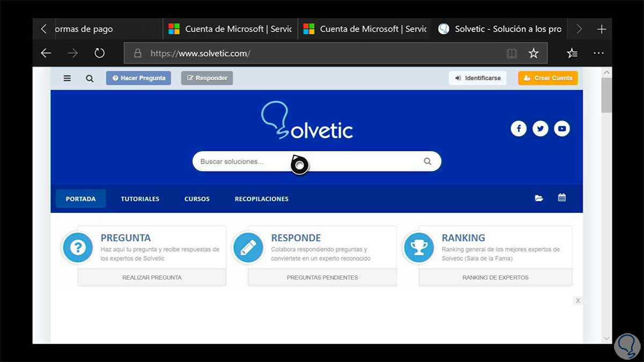Open the RECOPILACIONES menu item
This screenshot has height=362, width=644.
261,198
